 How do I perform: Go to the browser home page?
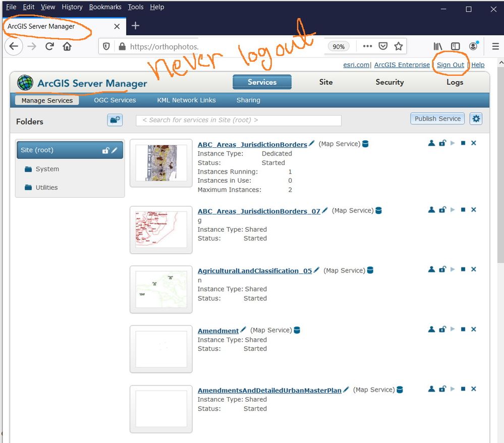67,46
